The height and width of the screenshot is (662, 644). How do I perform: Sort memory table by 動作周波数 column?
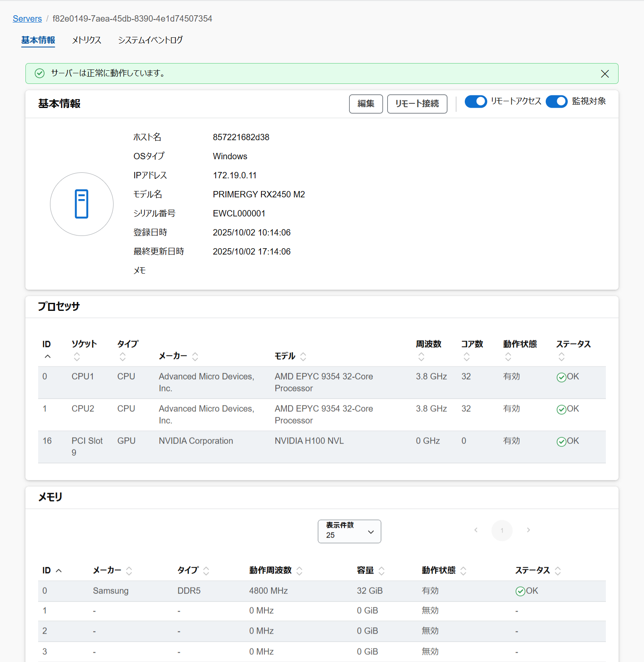299,571
